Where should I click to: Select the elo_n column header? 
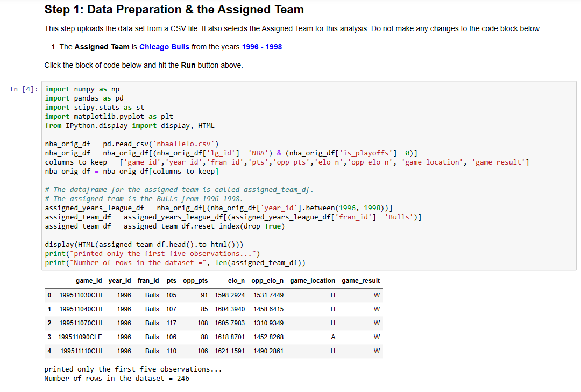237,280
